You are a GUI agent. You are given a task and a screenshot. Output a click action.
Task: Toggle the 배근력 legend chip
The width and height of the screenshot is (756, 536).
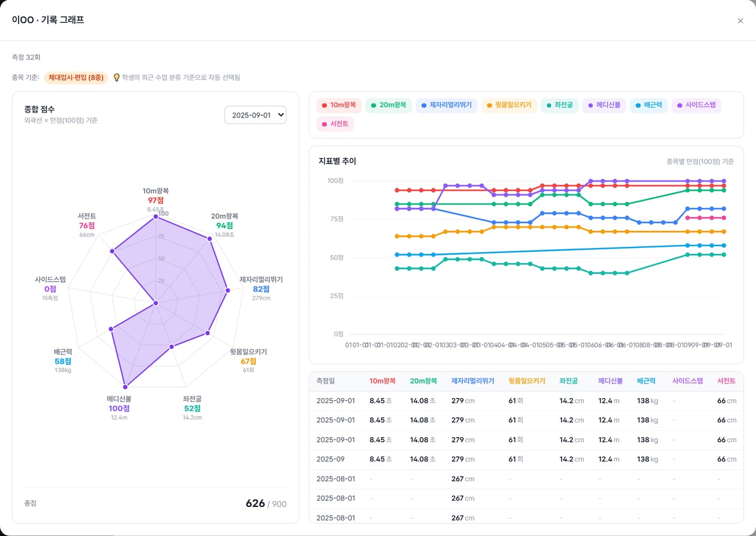[649, 105]
